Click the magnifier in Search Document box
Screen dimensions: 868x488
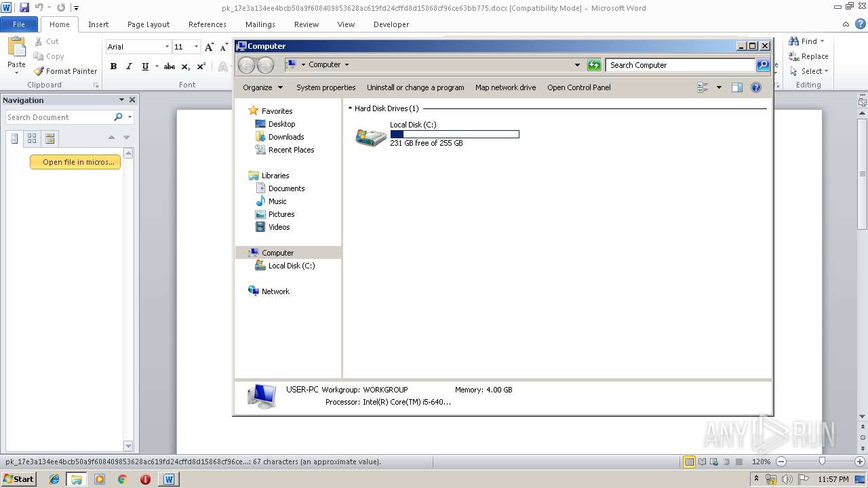(118, 117)
